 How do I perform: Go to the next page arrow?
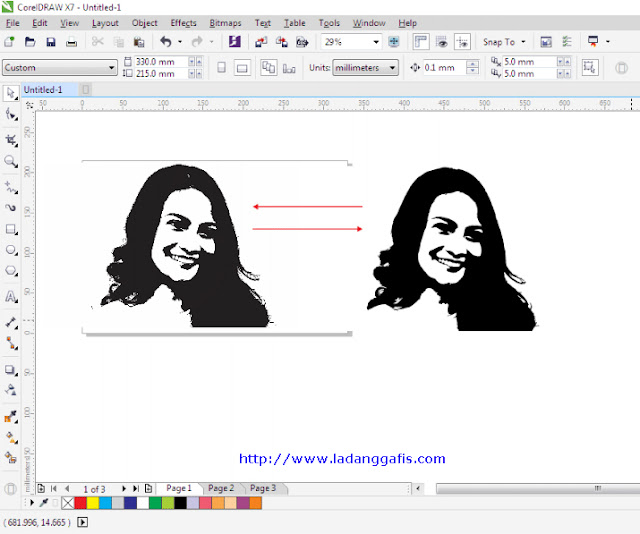click(124, 488)
